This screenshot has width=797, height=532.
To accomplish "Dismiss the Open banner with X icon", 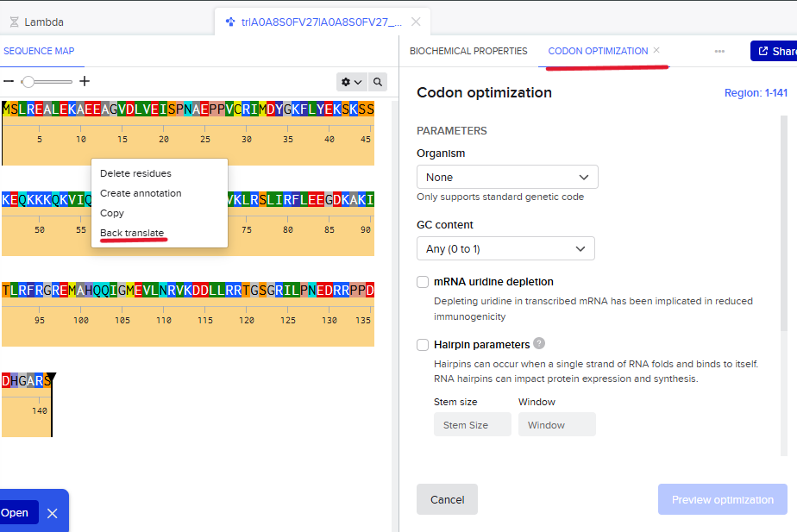I will (x=52, y=513).
